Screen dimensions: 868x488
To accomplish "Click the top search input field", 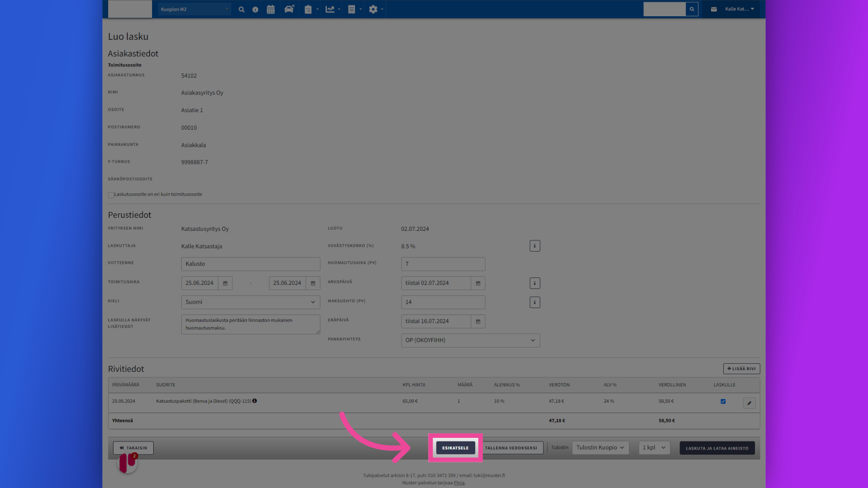I will 665,9.
